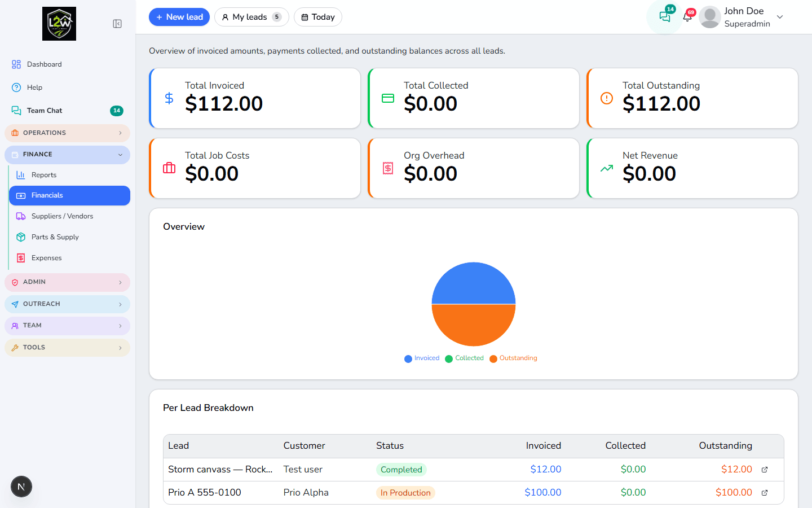The image size is (812, 508).
Task: Click the receipt icon on Org Overhead card
Action: pos(388,168)
